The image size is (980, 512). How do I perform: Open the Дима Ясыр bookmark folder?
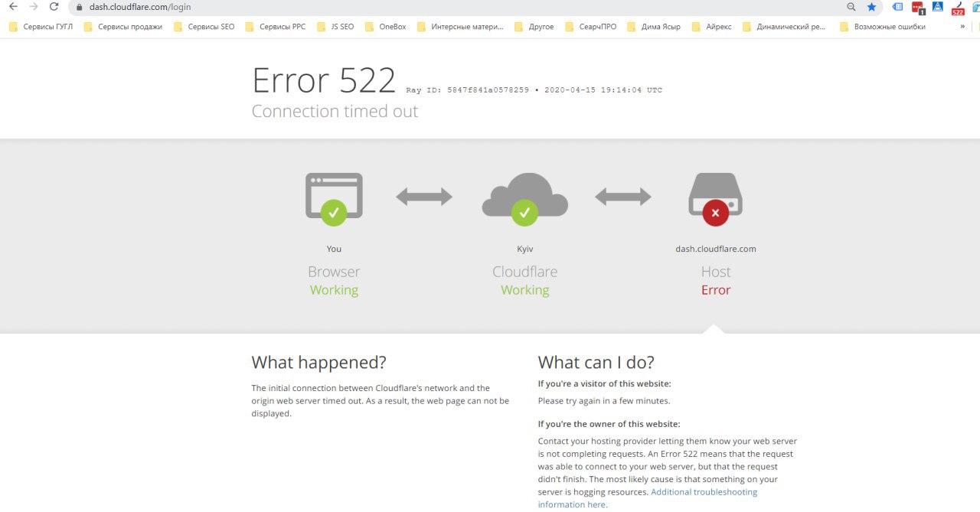(654, 26)
